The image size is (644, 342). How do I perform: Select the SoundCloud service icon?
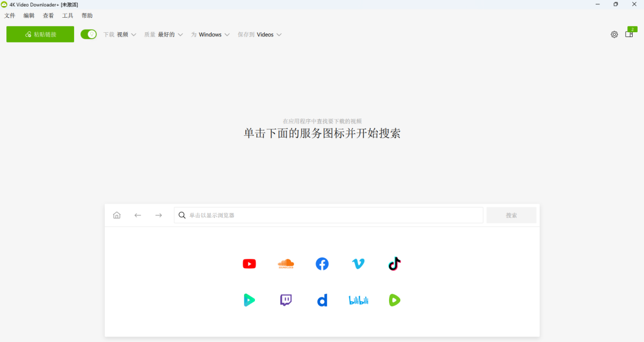(x=286, y=264)
